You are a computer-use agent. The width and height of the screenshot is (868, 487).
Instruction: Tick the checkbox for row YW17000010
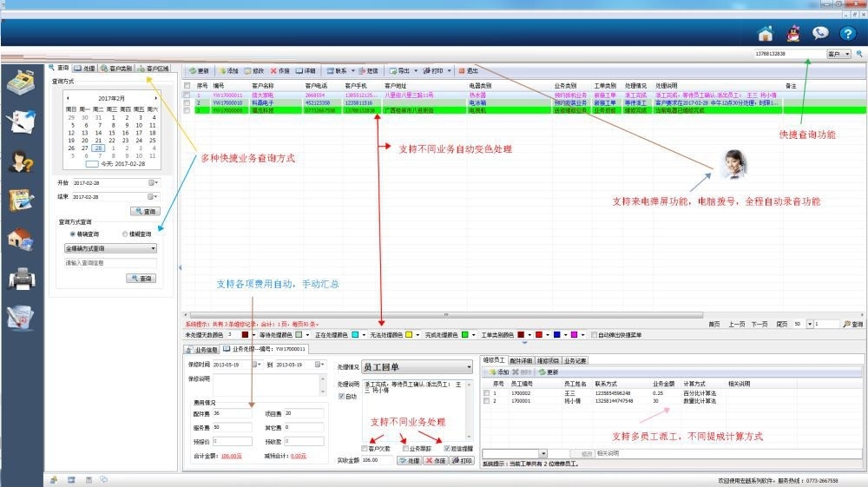(187, 103)
